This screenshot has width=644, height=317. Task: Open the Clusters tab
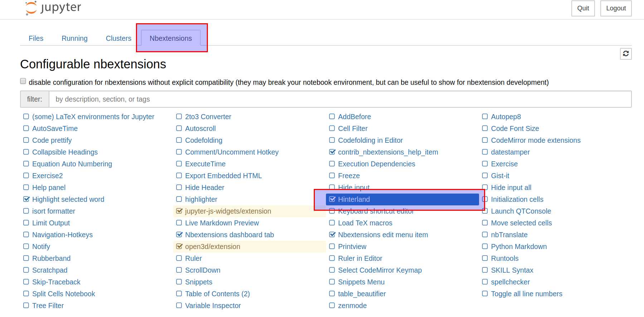118,38
